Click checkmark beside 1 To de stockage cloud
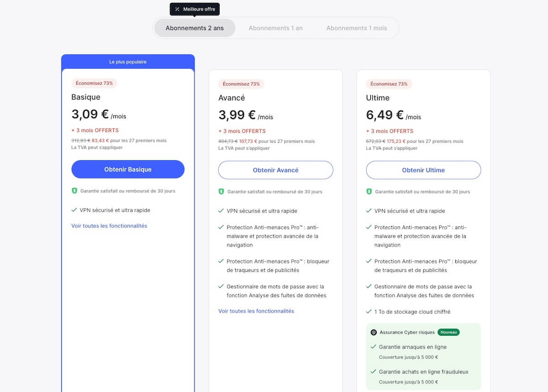The image size is (548, 392). pos(369,312)
